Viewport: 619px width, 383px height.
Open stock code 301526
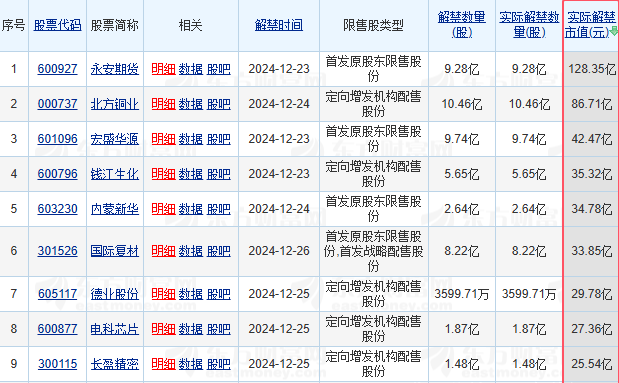pos(58,251)
